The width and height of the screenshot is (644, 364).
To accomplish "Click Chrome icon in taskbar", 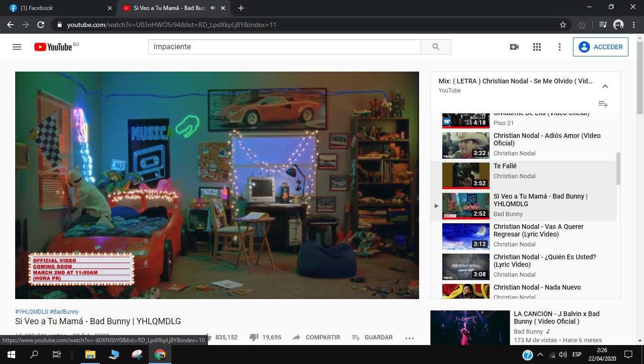I will click(160, 355).
